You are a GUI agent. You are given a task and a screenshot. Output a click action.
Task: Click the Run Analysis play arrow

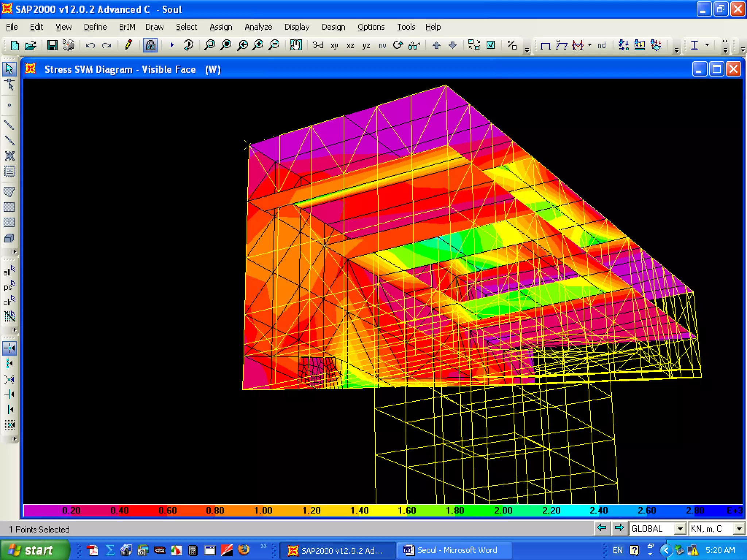tap(172, 45)
